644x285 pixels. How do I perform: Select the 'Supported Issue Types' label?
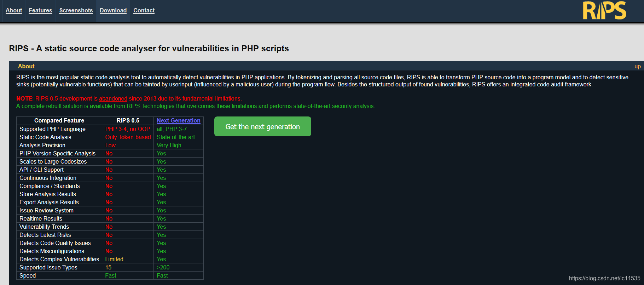[x=48, y=268]
